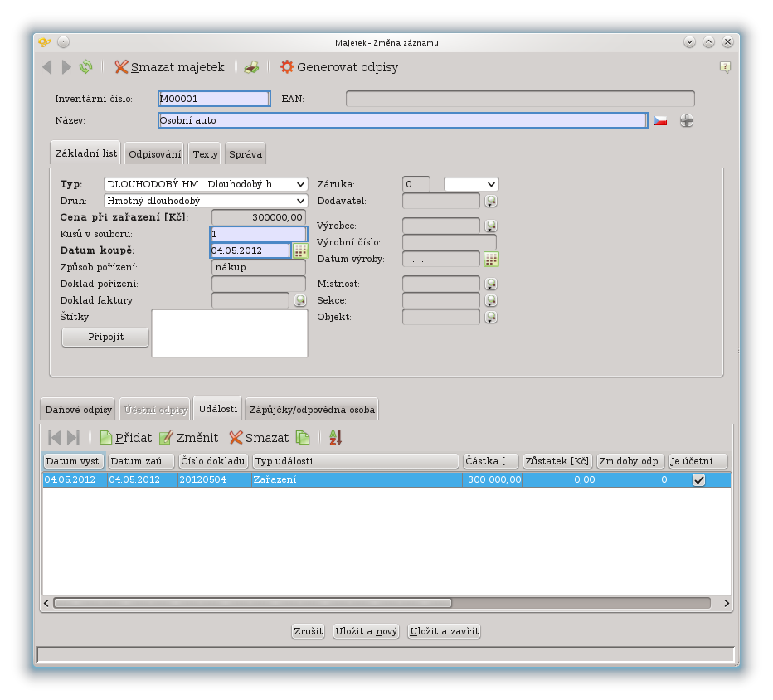Screen dimensions: 773x700
Task: Click the Uložit a zavřít button
Action: click(444, 632)
